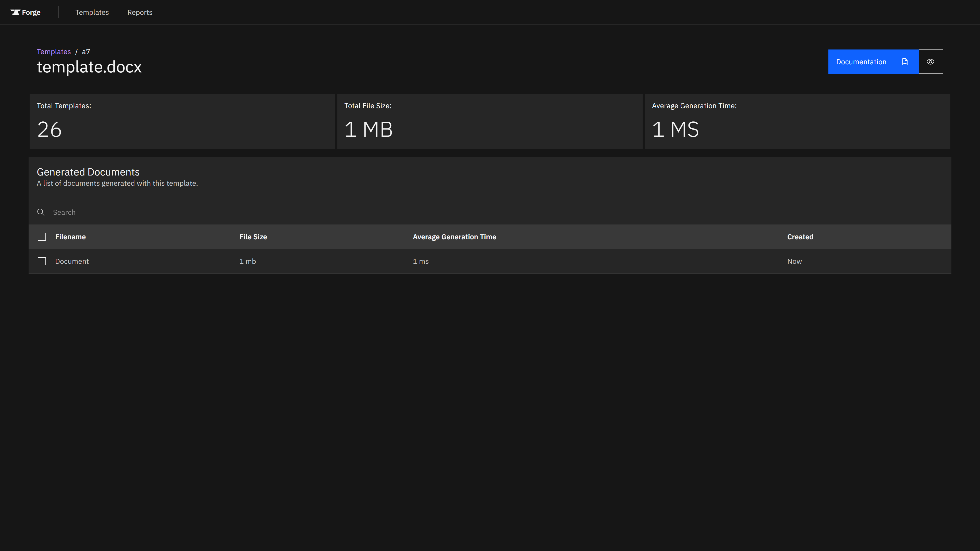The width and height of the screenshot is (980, 551).
Task: Click the Total Templates stat card
Action: tap(182, 121)
